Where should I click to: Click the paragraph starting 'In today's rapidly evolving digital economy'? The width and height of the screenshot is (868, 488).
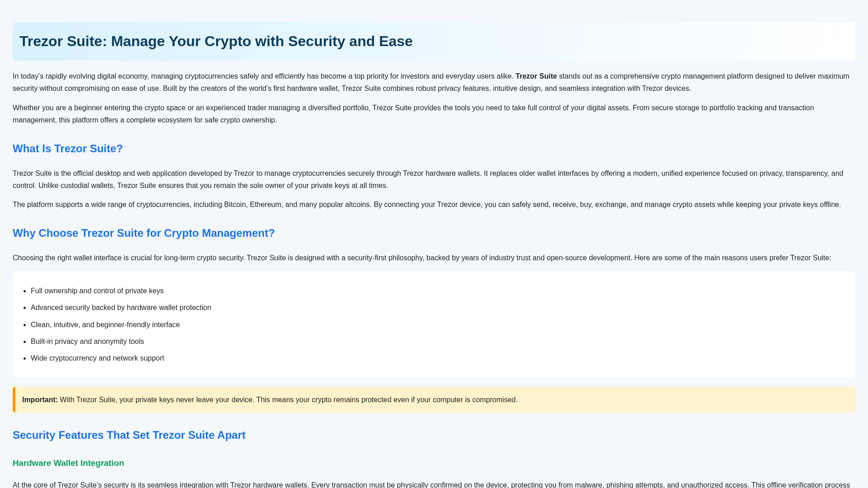(x=431, y=82)
